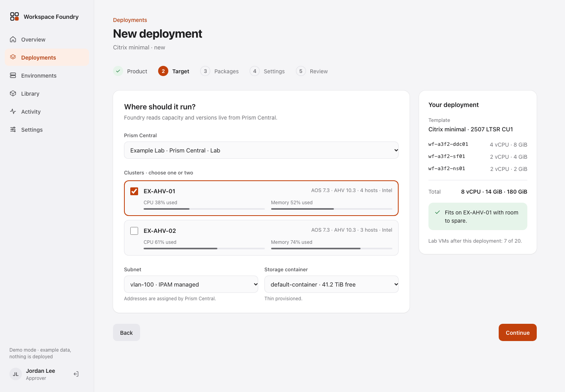Click the Lab VMs after deployment note
The height and width of the screenshot is (392, 565).
tap(475, 241)
